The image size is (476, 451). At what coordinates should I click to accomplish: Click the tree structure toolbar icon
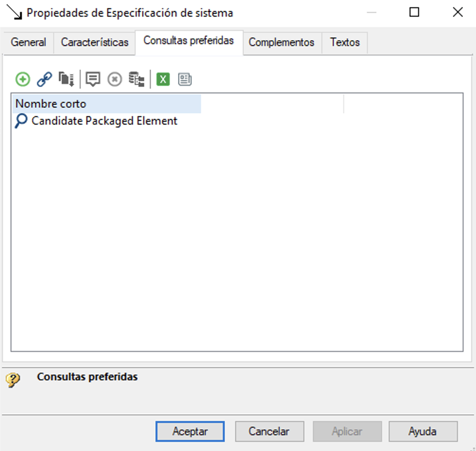click(137, 80)
